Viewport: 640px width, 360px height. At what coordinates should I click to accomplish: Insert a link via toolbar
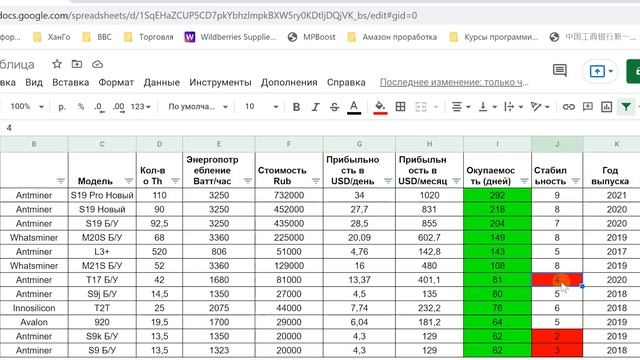tap(569, 107)
